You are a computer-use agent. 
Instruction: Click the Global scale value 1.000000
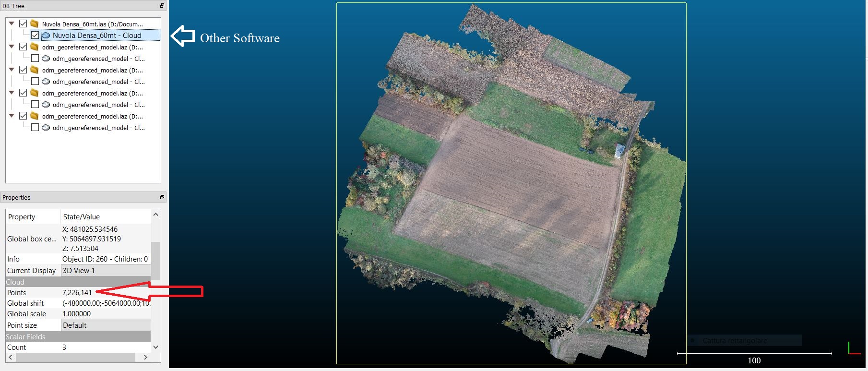(x=76, y=314)
